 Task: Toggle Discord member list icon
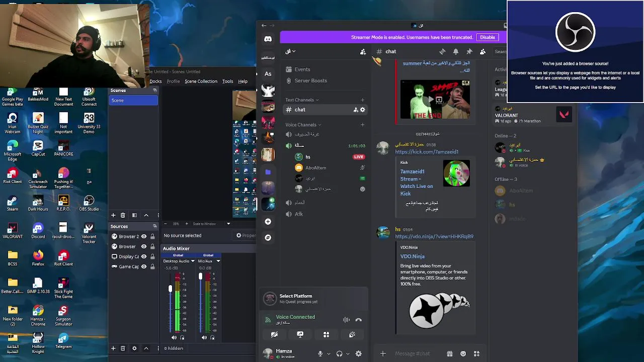pos(483,52)
